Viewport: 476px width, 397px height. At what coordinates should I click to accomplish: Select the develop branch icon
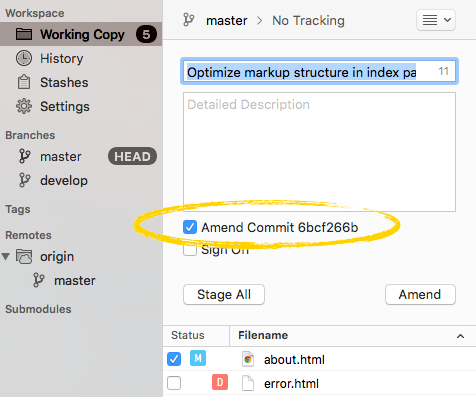pyautogui.click(x=24, y=180)
